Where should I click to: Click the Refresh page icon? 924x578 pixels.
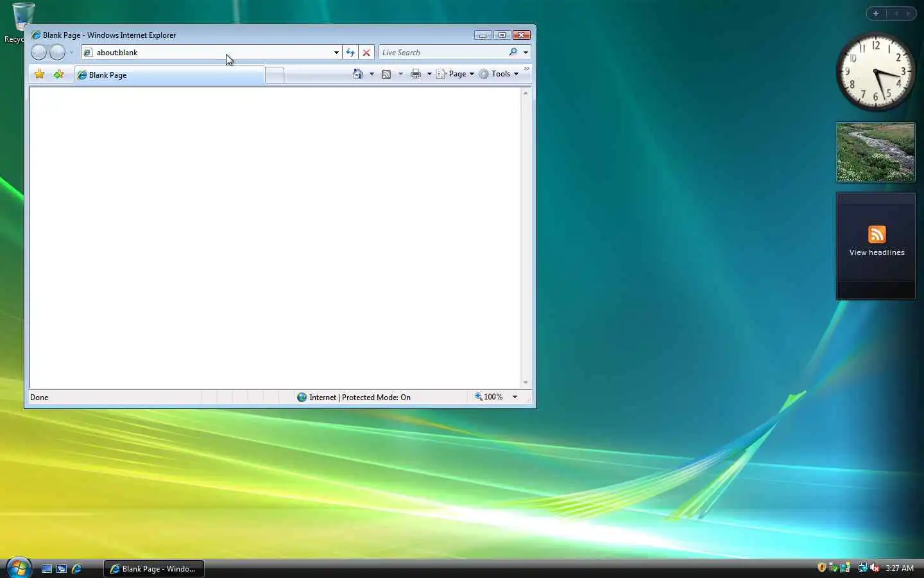click(350, 53)
